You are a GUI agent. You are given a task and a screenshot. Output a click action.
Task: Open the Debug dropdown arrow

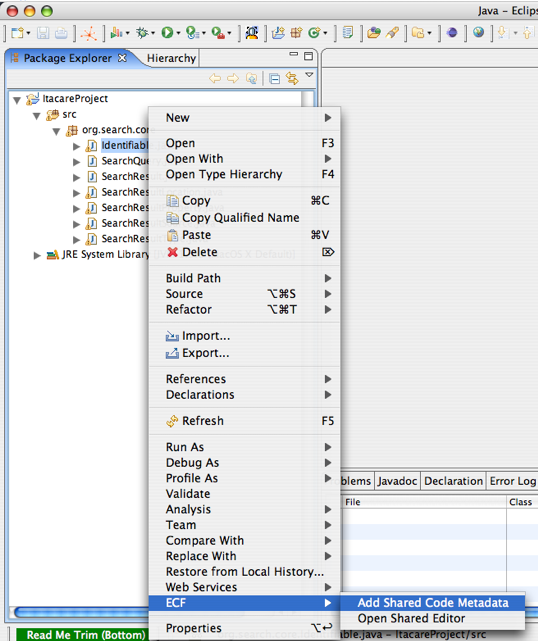(153, 33)
